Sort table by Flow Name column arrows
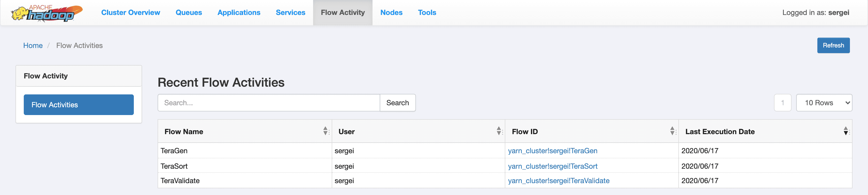 (x=326, y=131)
